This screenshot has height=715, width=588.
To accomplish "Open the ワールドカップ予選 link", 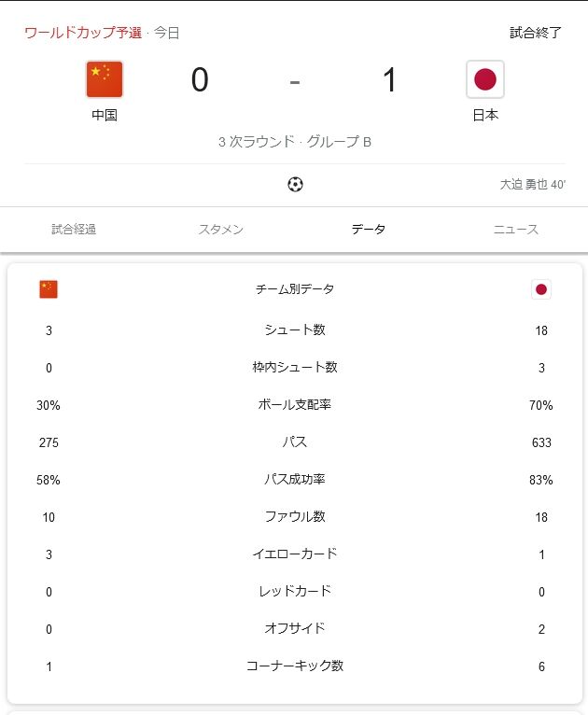I will point(83,33).
